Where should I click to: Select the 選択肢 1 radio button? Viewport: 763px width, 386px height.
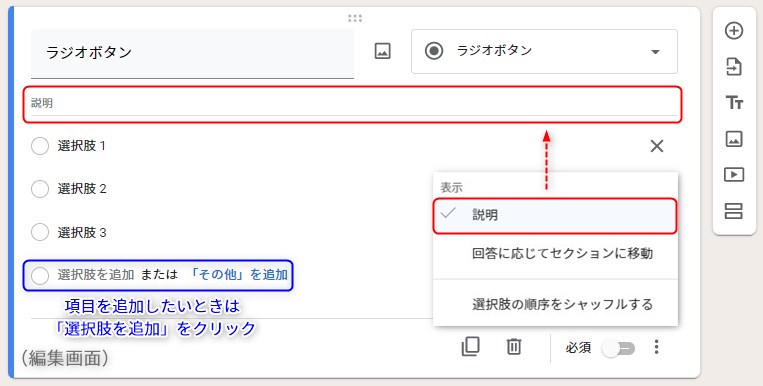pyautogui.click(x=40, y=146)
